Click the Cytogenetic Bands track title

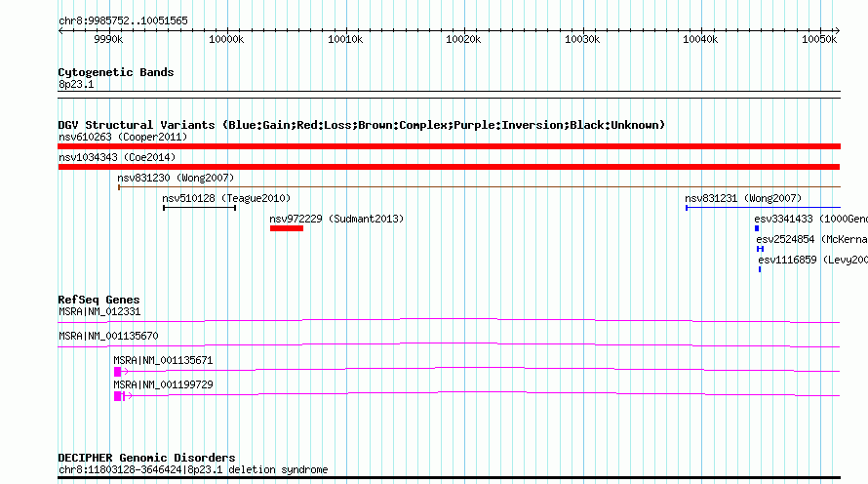coord(116,72)
